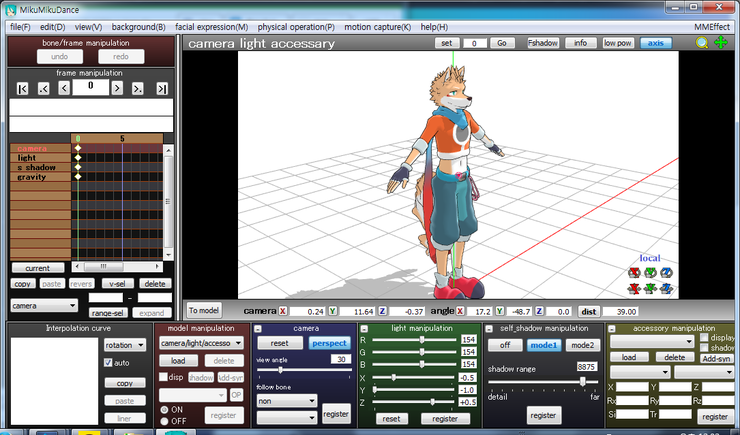Open the camera range-select dropdown

(44, 306)
